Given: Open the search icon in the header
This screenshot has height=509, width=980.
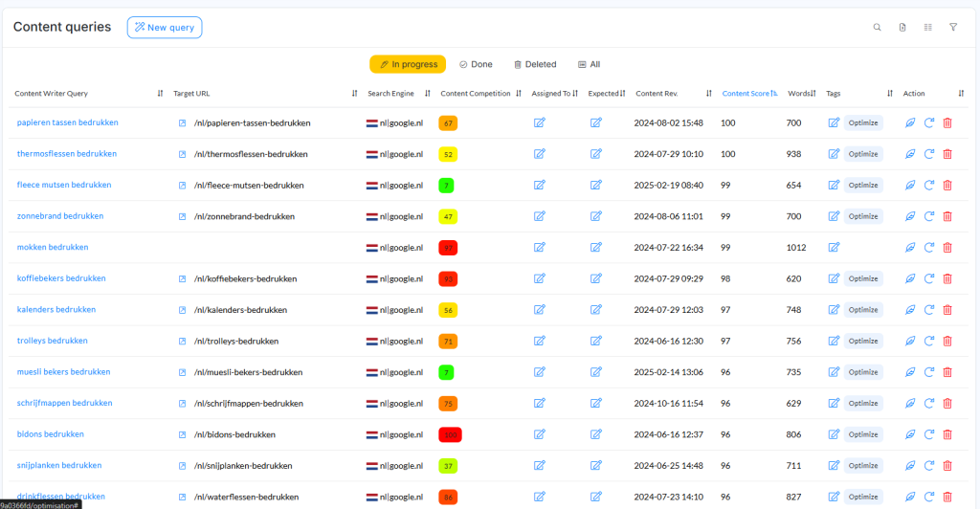Looking at the screenshot, I should click(x=877, y=28).
